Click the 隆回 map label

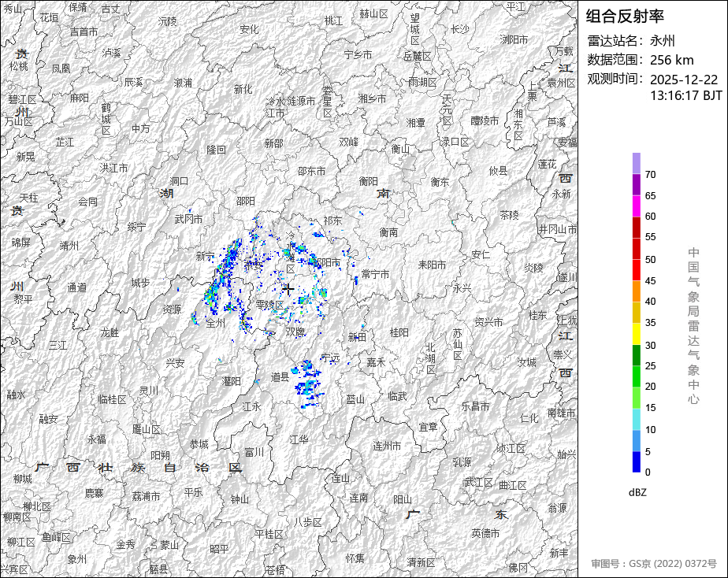(217, 150)
